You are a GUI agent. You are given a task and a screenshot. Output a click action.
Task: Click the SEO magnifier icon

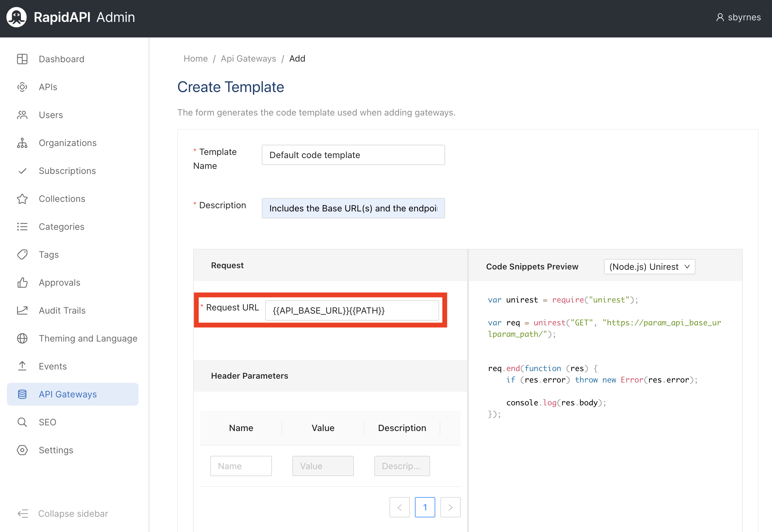pos(22,422)
